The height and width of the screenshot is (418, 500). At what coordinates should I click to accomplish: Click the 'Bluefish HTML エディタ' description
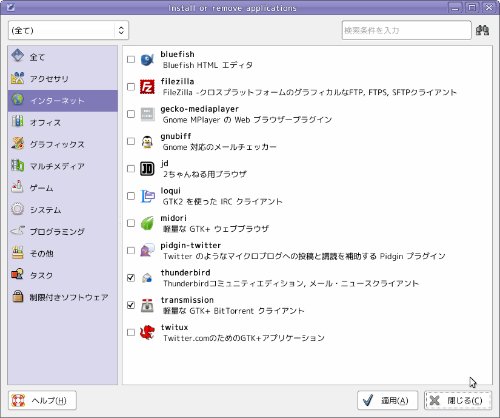(207, 65)
